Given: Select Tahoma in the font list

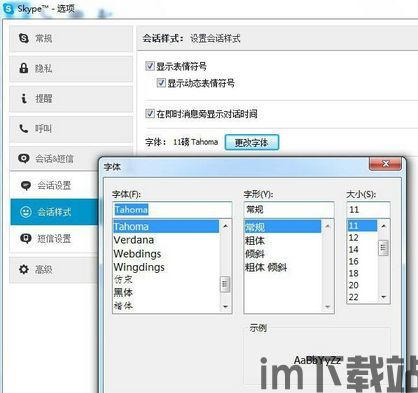Looking at the screenshot, I should (166, 226).
